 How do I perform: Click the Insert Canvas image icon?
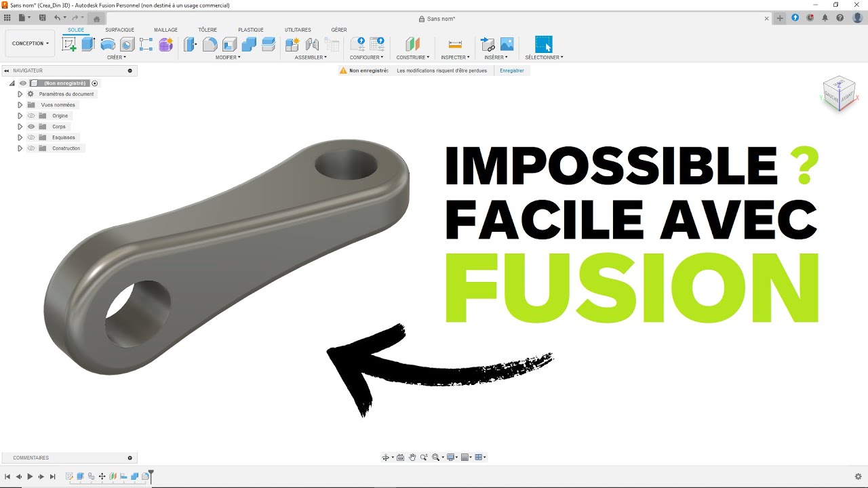tap(507, 44)
